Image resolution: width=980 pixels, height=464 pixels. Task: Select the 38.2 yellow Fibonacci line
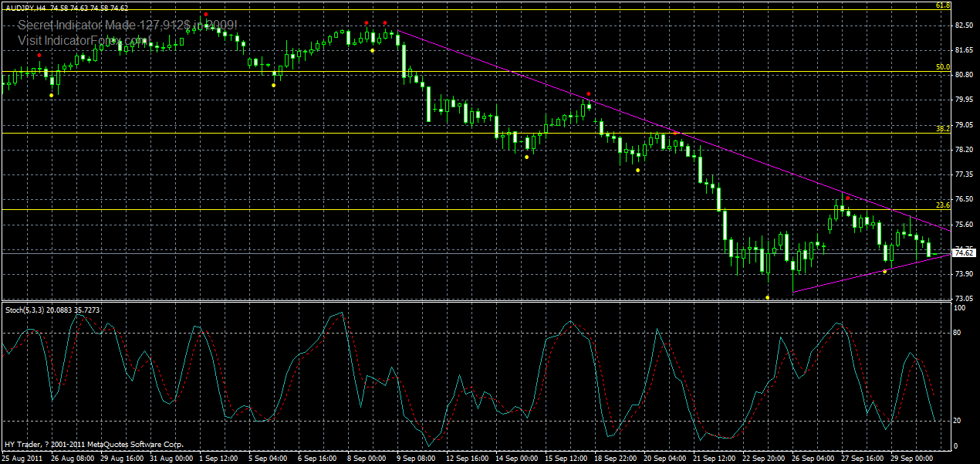463,133
